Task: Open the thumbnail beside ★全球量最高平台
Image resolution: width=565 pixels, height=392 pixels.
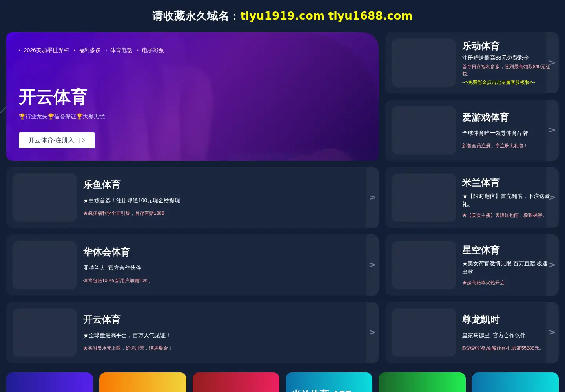Action: click(x=45, y=332)
